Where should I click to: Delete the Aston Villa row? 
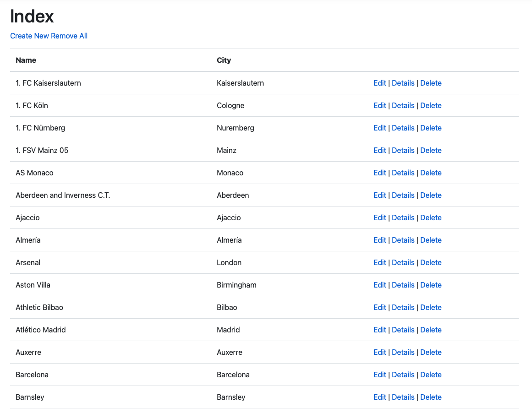click(x=431, y=285)
